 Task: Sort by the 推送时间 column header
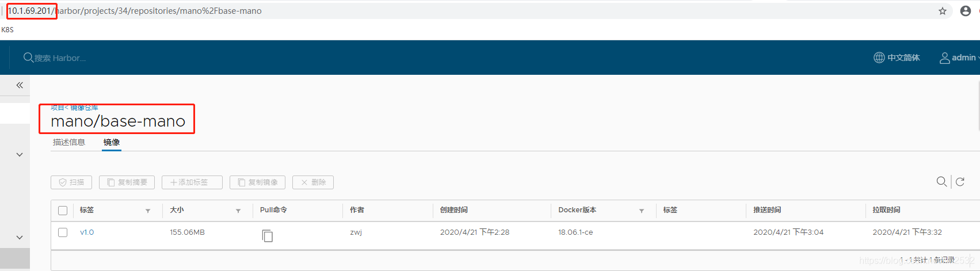767,210
